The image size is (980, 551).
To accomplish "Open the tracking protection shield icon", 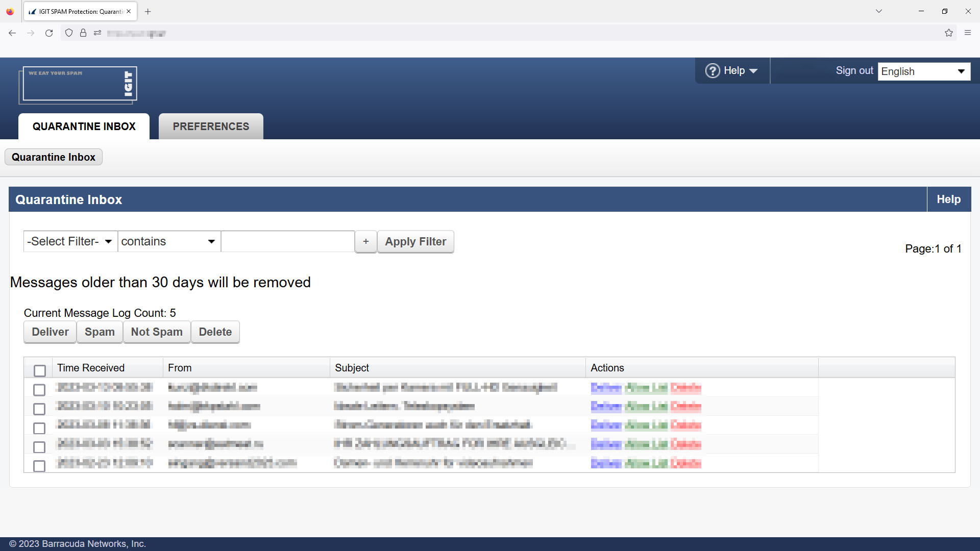I will pos(69,33).
